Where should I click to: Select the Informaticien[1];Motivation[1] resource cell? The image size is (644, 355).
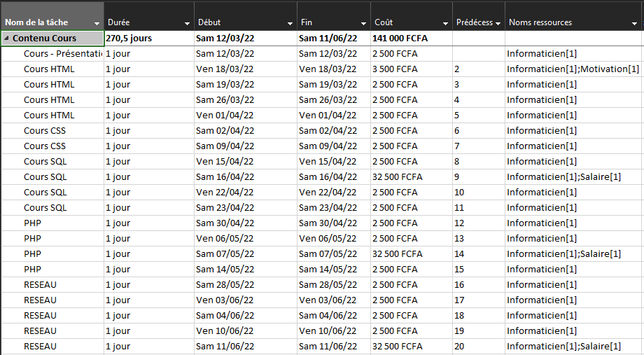(573, 69)
